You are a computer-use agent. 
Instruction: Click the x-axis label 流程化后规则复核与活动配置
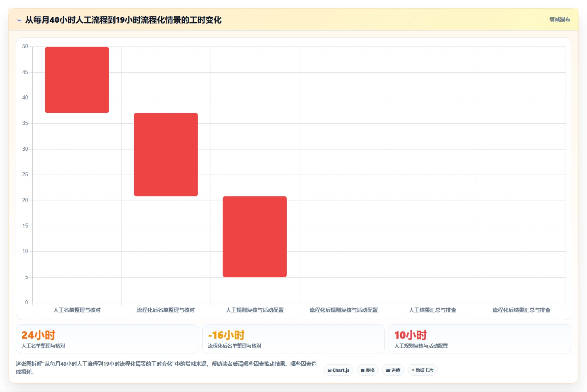coord(343,310)
